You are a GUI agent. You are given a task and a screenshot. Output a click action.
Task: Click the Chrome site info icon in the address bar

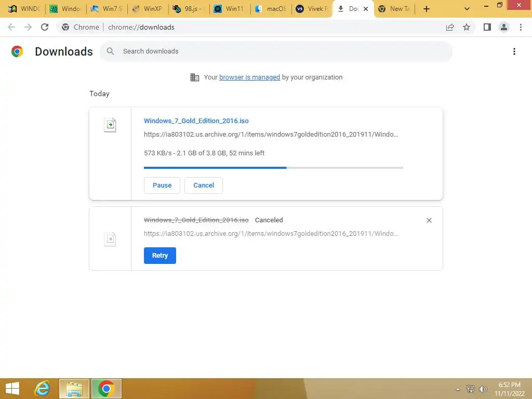pos(65,27)
